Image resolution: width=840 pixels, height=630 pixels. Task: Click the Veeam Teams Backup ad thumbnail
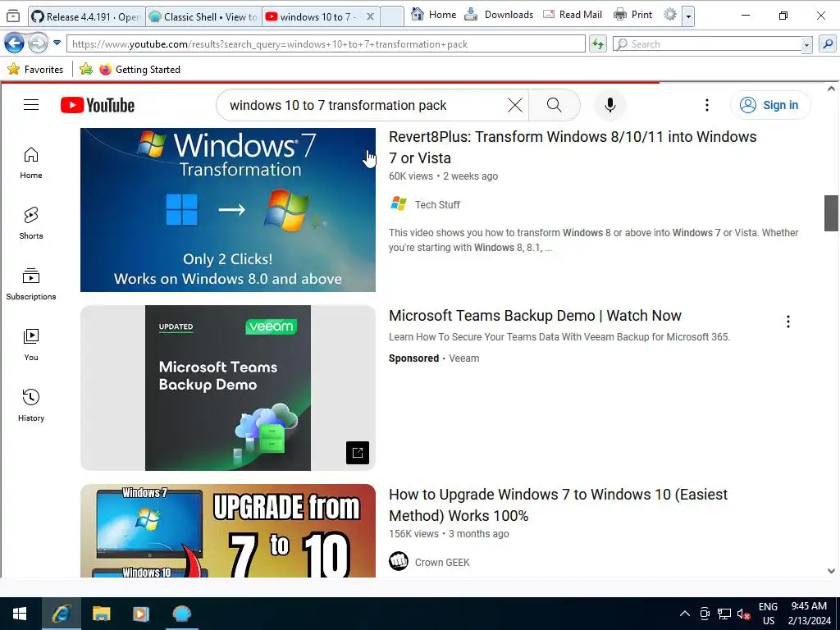[x=228, y=388]
